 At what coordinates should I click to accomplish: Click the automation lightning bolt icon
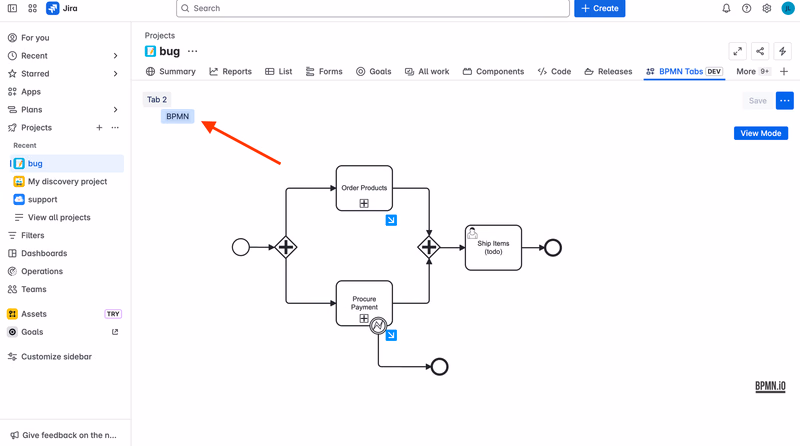tap(783, 51)
